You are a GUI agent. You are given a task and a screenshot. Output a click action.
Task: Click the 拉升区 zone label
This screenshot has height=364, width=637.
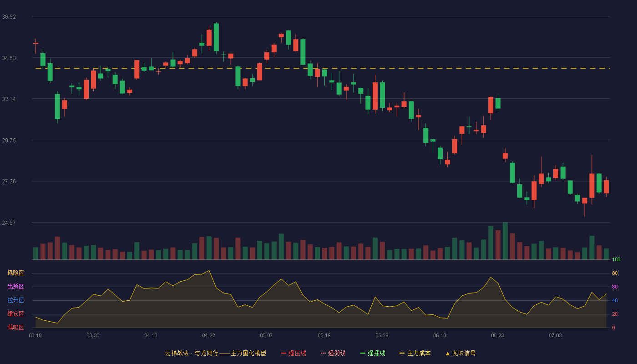[15, 300]
